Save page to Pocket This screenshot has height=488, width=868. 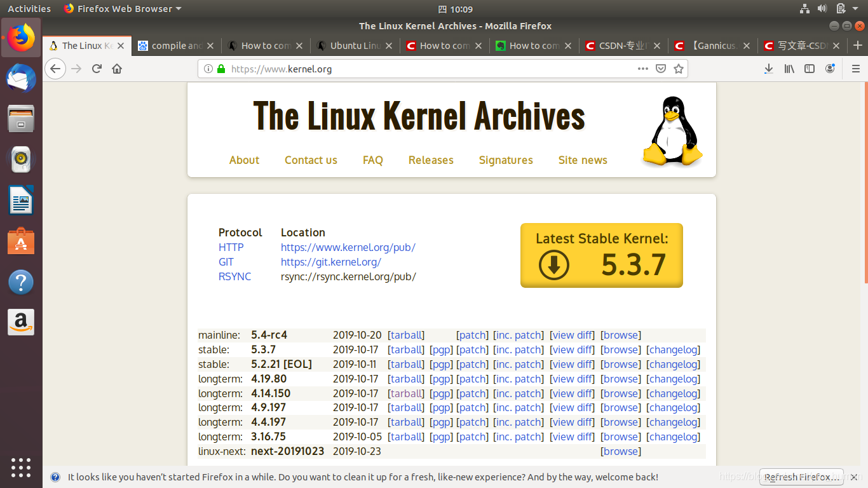[661, 69]
